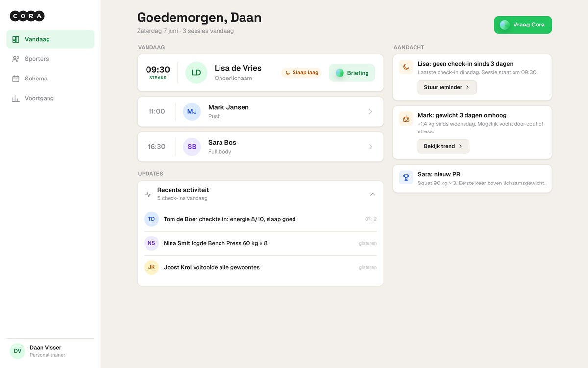This screenshot has height=368, width=588.
Task: Click the CORA logo
Action: [x=27, y=16]
